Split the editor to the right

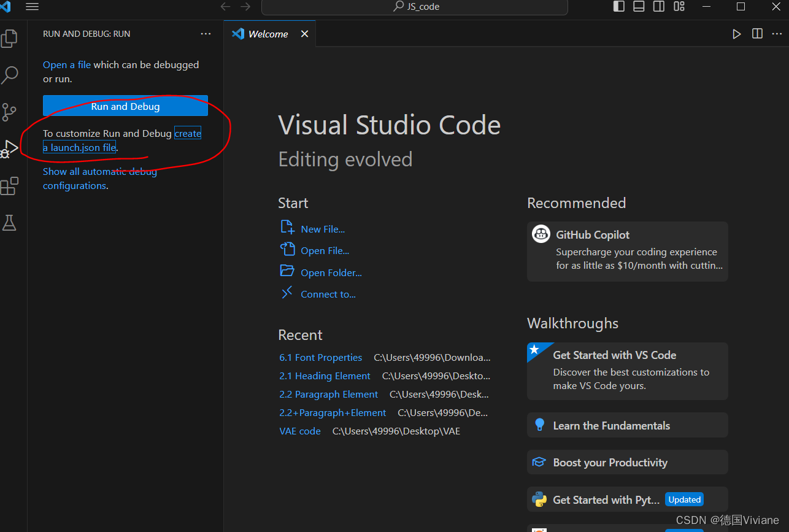(x=758, y=34)
